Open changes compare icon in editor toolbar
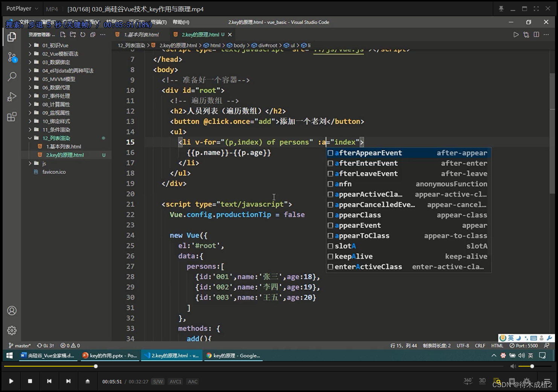Image resolution: width=558 pixels, height=392 pixels. 526,35
